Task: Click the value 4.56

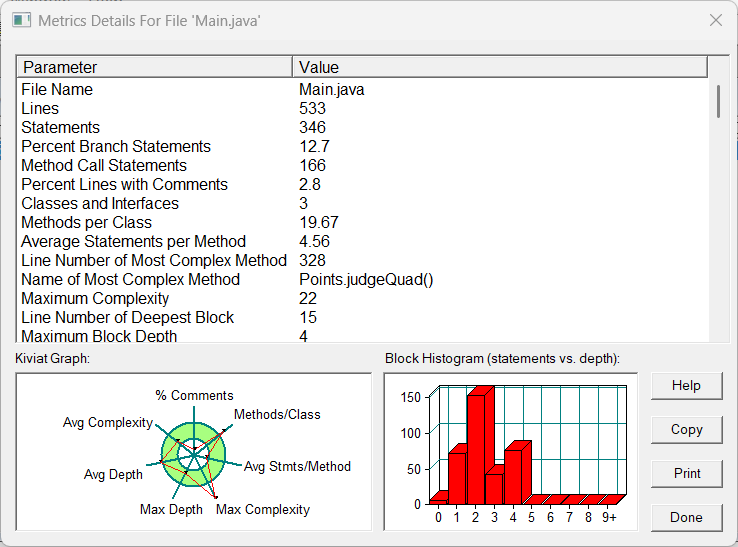Action: point(314,241)
